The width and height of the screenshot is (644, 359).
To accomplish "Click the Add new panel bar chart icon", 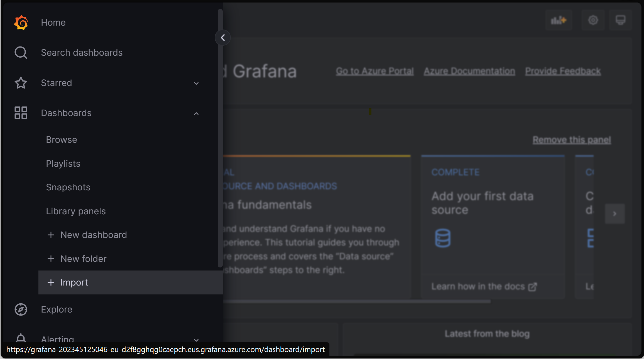I will click(x=559, y=20).
